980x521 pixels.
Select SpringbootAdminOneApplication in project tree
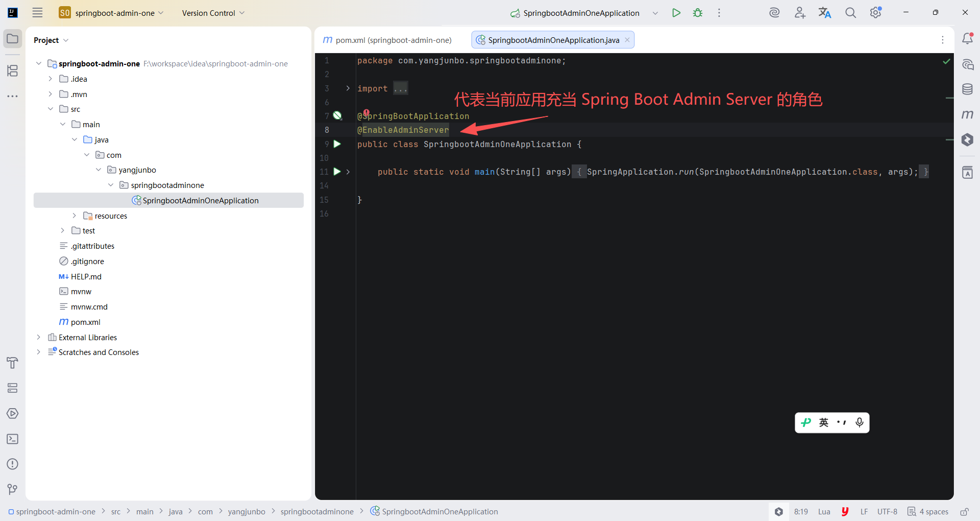click(x=168, y=200)
